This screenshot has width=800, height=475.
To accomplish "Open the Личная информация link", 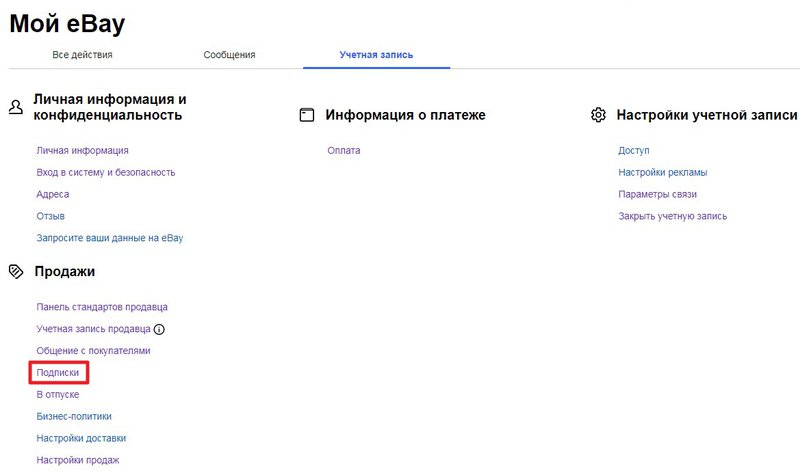I will pyautogui.click(x=82, y=151).
